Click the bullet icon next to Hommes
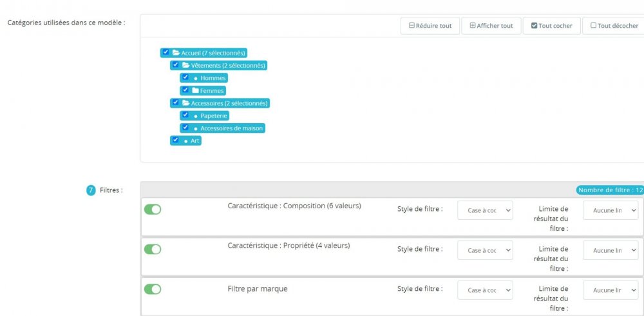Screen dimensions: 644x316 tap(195, 78)
